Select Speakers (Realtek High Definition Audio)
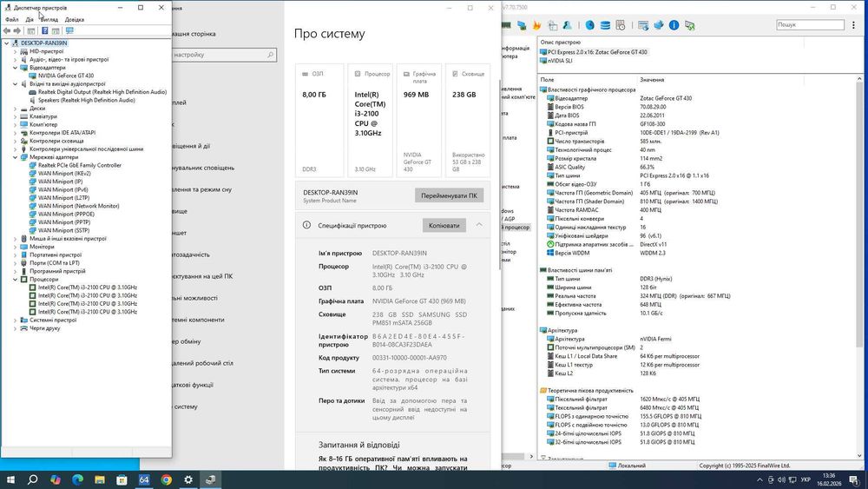The height and width of the screenshot is (489, 868). [86, 100]
